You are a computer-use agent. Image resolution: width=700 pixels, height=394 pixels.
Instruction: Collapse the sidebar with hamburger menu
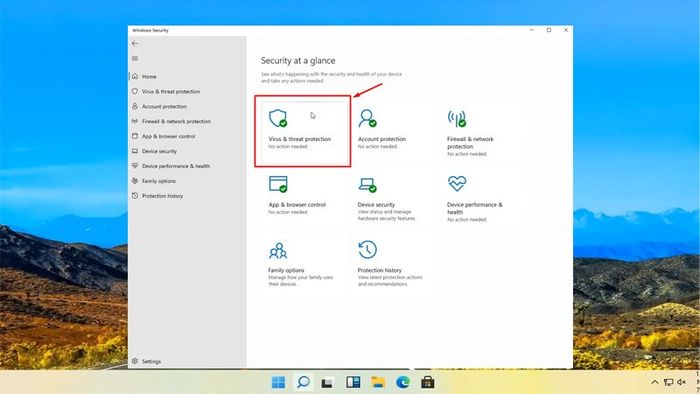pyautogui.click(x=135, y=58)
